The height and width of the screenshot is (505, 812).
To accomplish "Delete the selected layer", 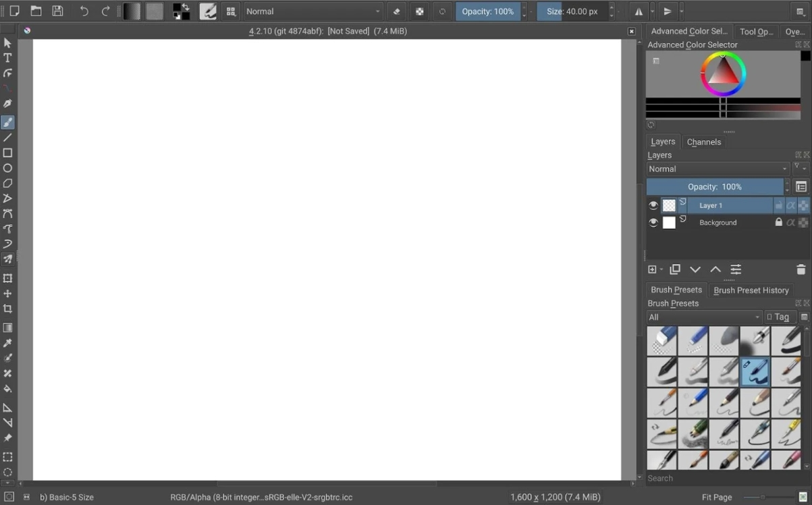I will coord(801,269).
